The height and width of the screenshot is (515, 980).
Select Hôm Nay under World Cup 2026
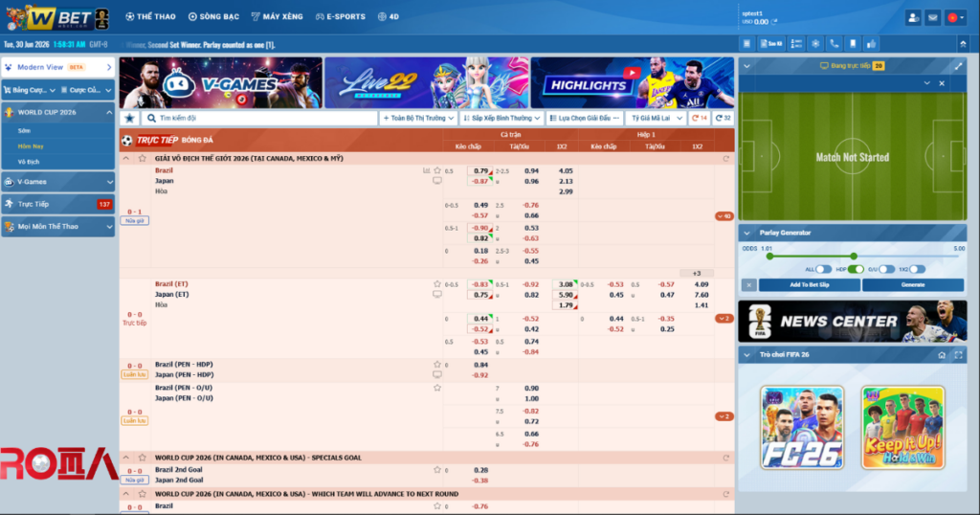coord(31,146)
